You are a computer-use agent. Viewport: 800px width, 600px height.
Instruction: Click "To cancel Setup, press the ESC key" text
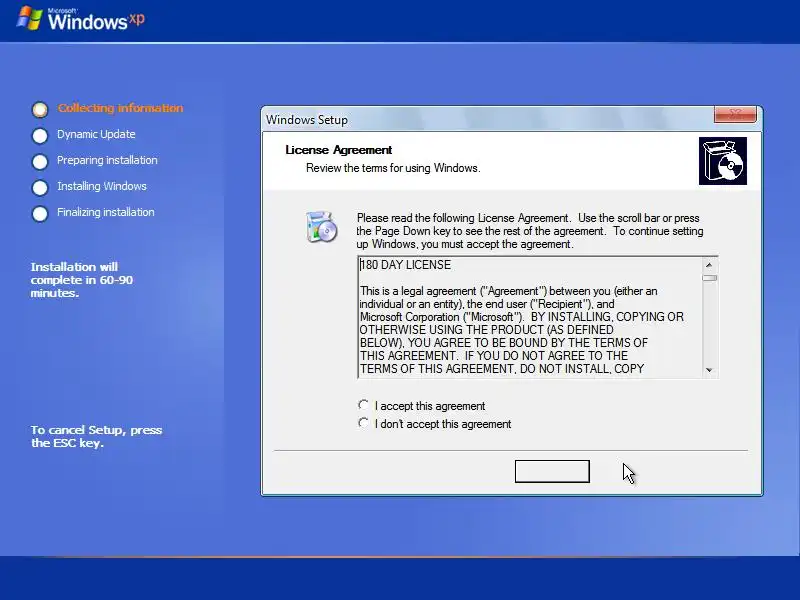[96, 436]
